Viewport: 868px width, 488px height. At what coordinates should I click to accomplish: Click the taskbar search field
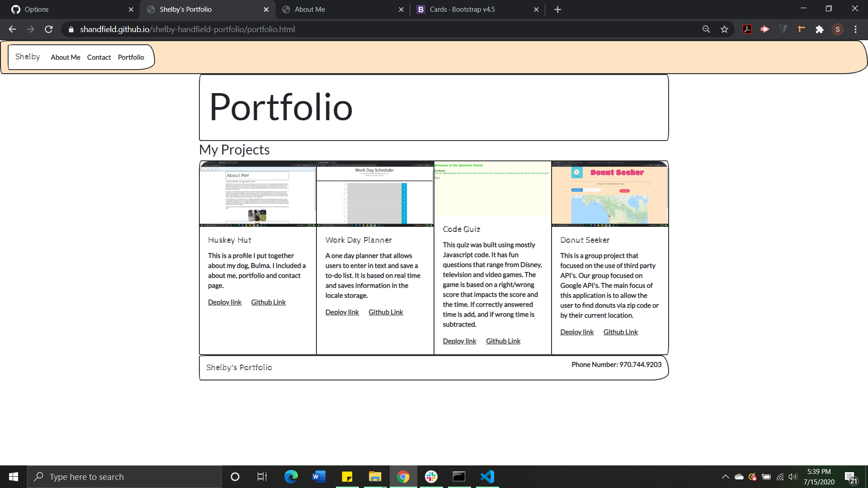124,476
